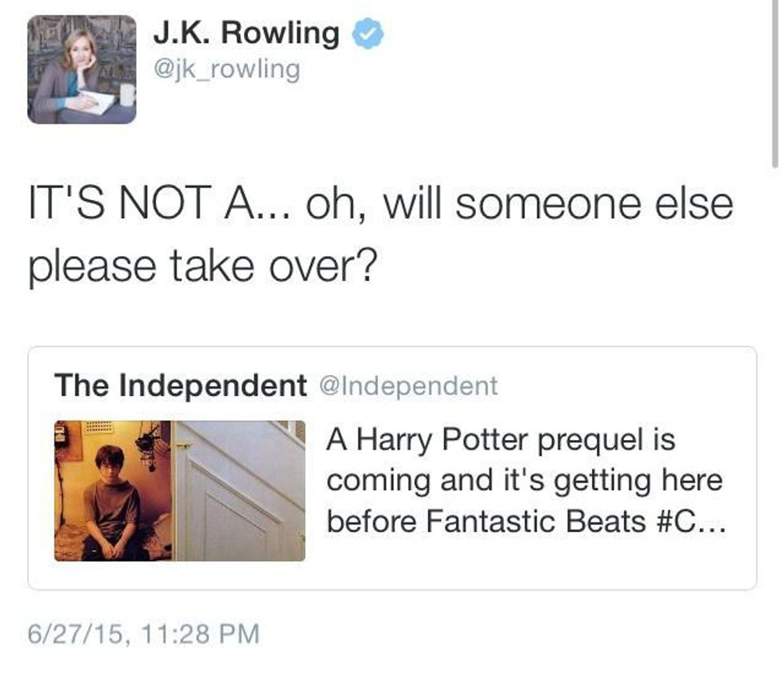Open the J.K. Rowling display name

click(246, 33)
